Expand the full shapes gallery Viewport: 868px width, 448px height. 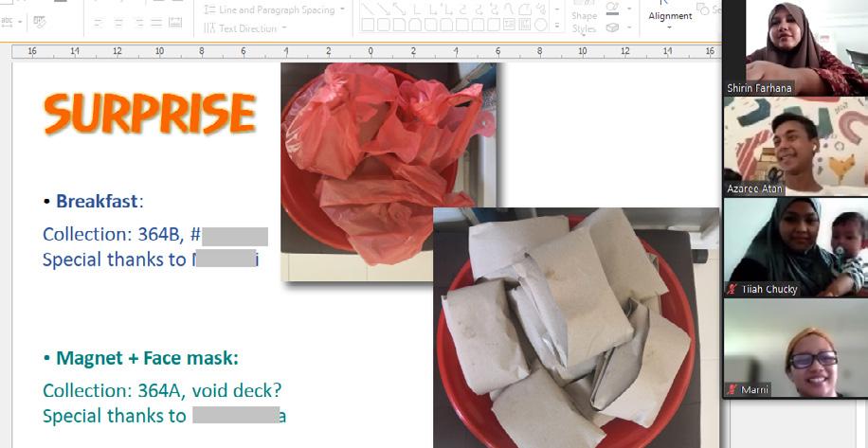coord(556,26)
